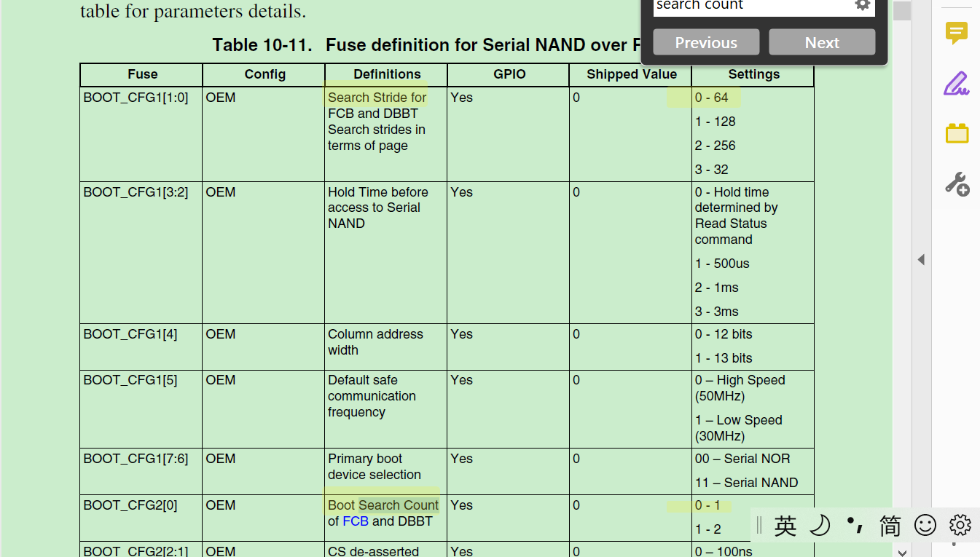Open IME settings with the gear icon
Screen dimensions: 980x557
(960, 525)
